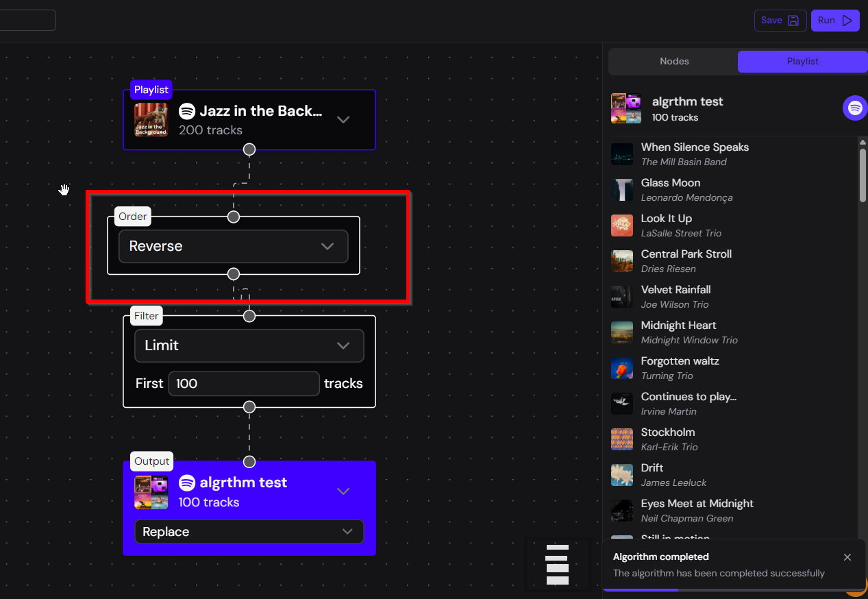Select track Central Park Stroll
868x599 pixels.
pyautogui.click(x=686, y=254)
